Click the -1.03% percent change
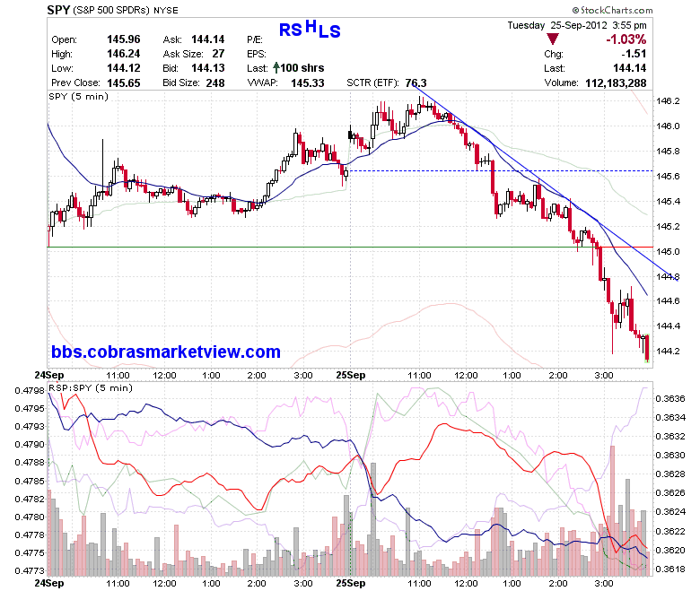700x591 pixels. (x=626, y=39)
